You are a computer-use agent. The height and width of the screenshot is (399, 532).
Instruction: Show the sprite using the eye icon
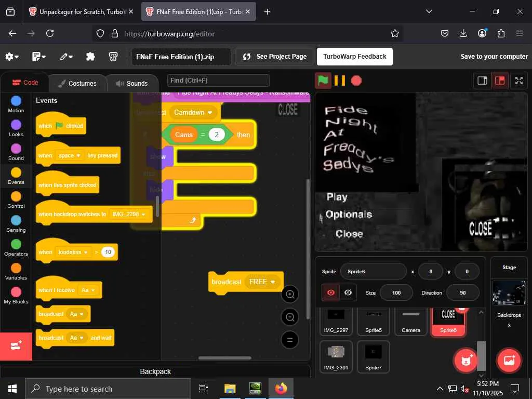(331, 292)
